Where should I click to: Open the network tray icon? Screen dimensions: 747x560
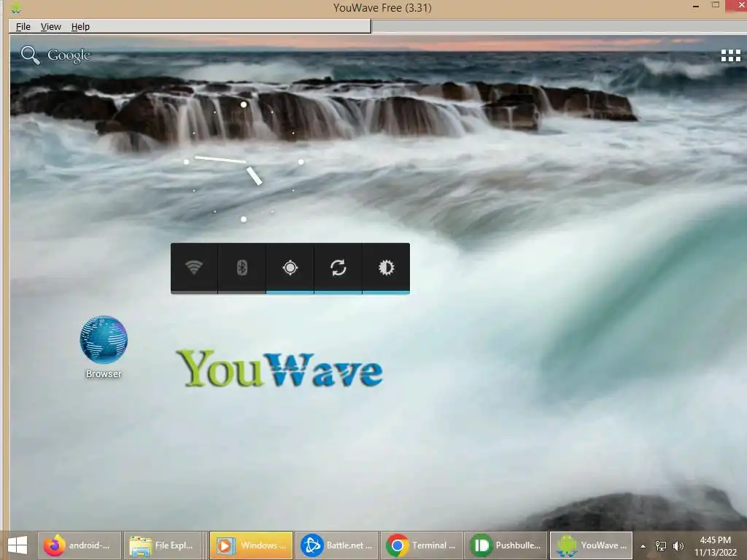click(661, 546)
